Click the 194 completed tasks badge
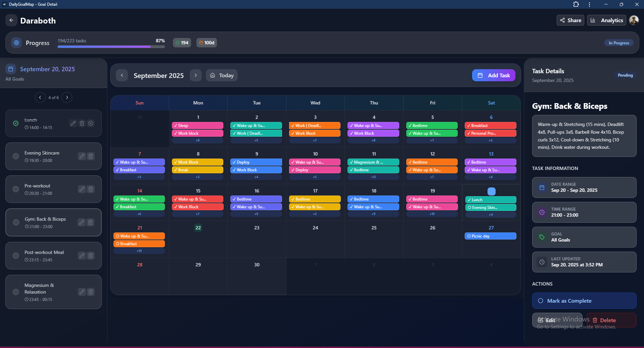Viewport: 644px width, 348px height. [182, 43]
